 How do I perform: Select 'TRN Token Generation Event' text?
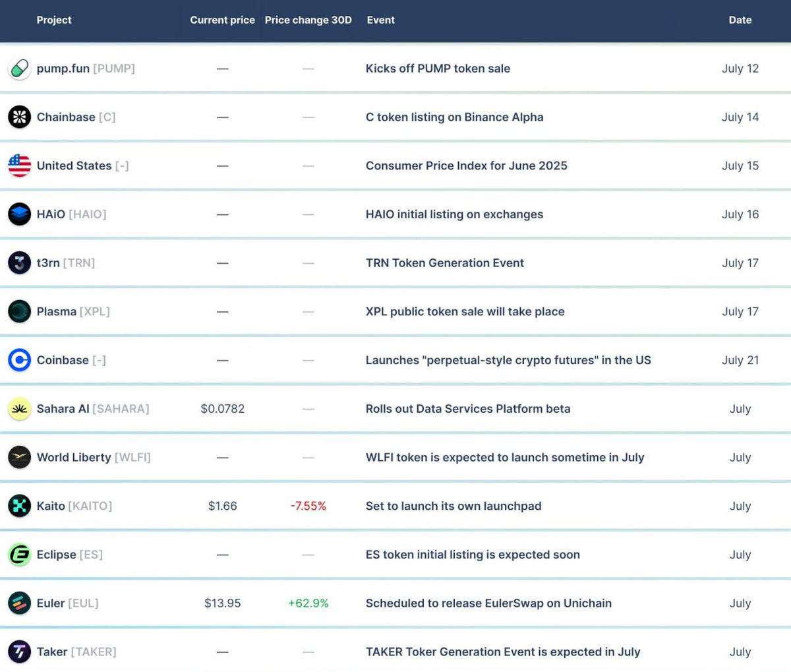pyautogui.click(x=445, y=263)
